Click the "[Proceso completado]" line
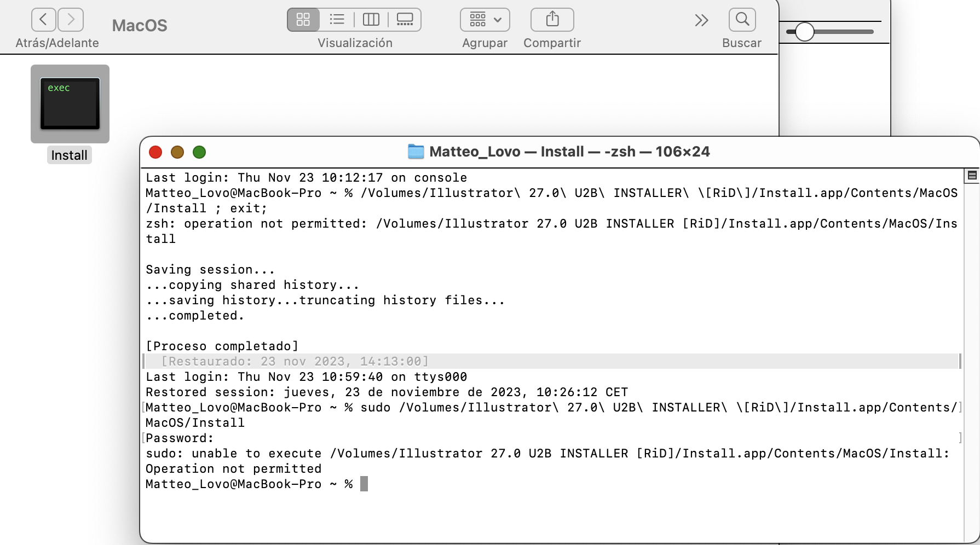The image size is (980, 545). (x=222, y=346)
